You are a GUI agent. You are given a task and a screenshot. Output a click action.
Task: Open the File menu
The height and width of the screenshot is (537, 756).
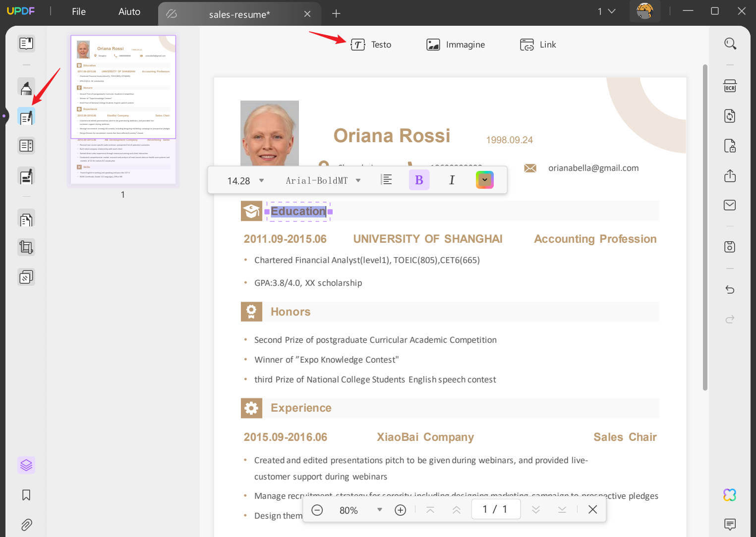click(x=79, y=11)
